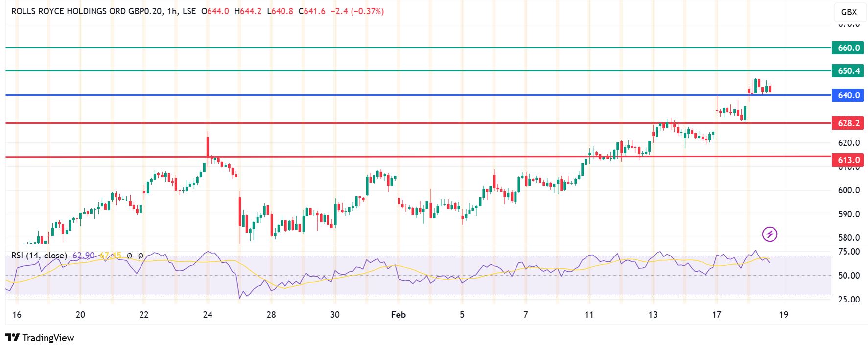The width and height of the screenshot is (868, 349).
Task: Select the blue 640.0 price label
Action: (x=848, y=95)
